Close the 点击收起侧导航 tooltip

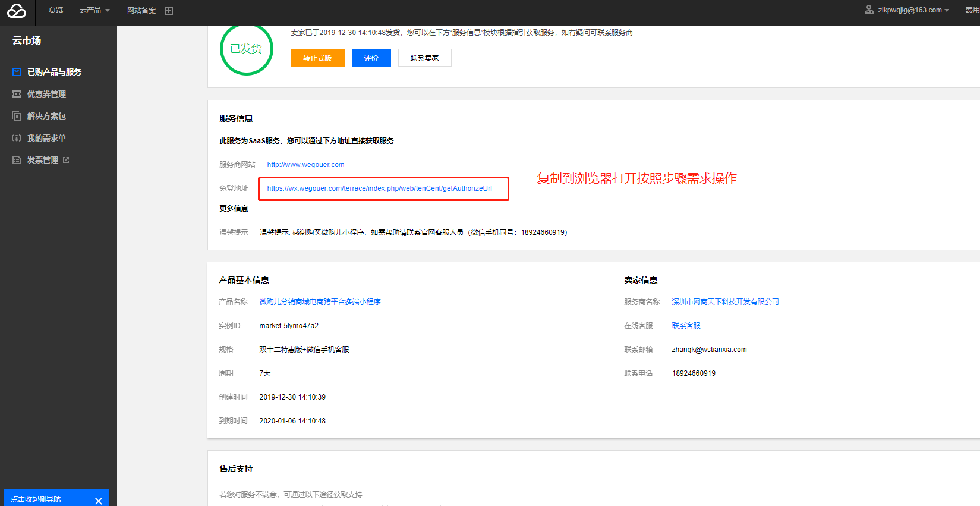click(x=99, y=501)
